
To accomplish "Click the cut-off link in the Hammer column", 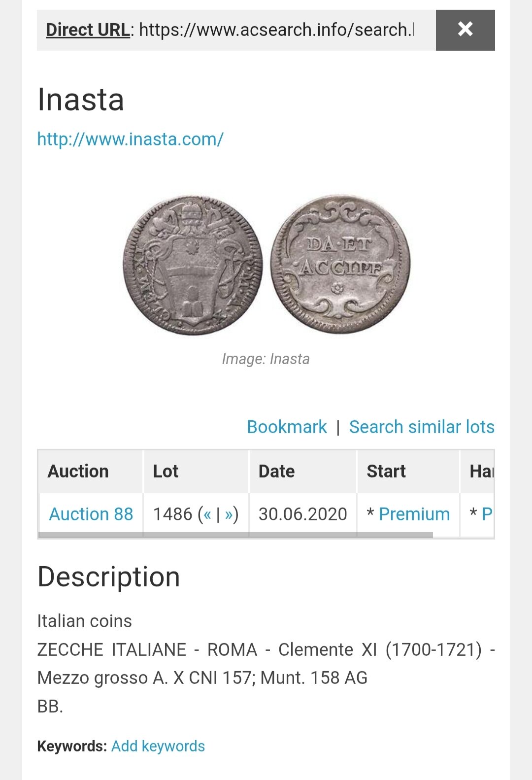I will click(487, 514).
